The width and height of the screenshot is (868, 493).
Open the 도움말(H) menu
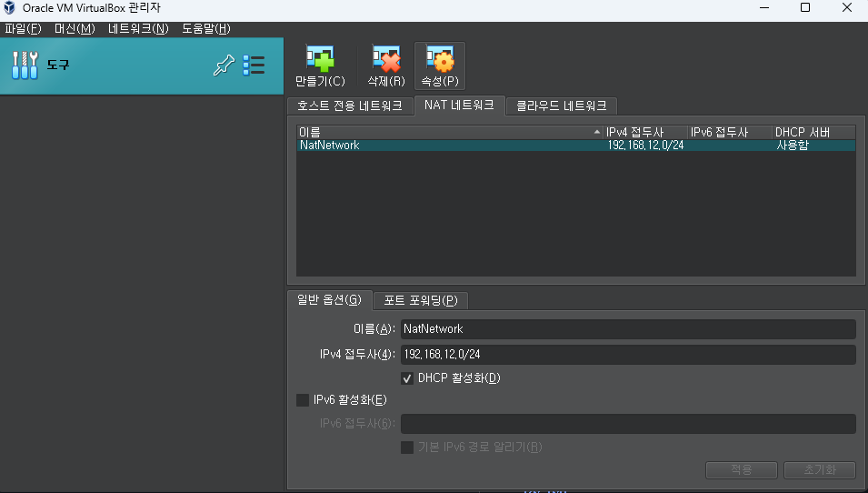(206, 29)
